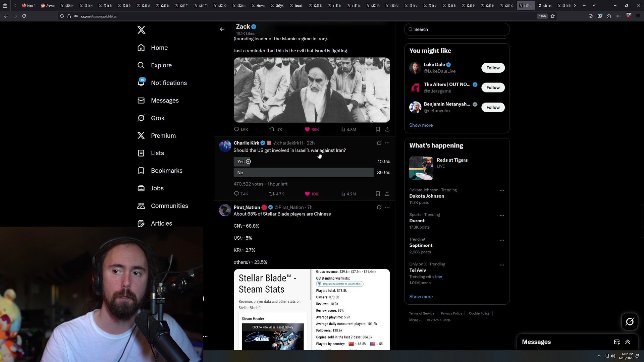Click into the Search field
This screenshot has width=644, height=362.
pos(457,29)
